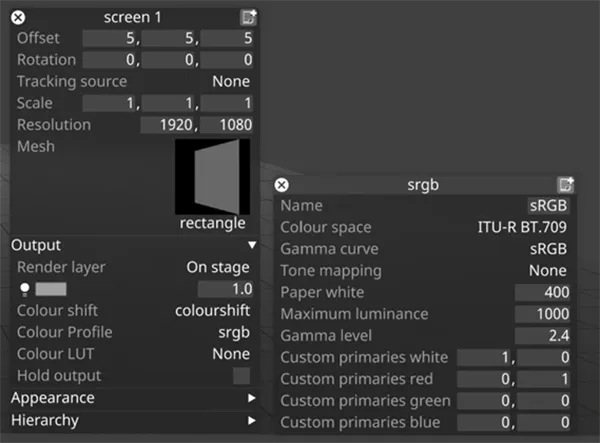Toggle the Hold output checkbox

(241, 376)
